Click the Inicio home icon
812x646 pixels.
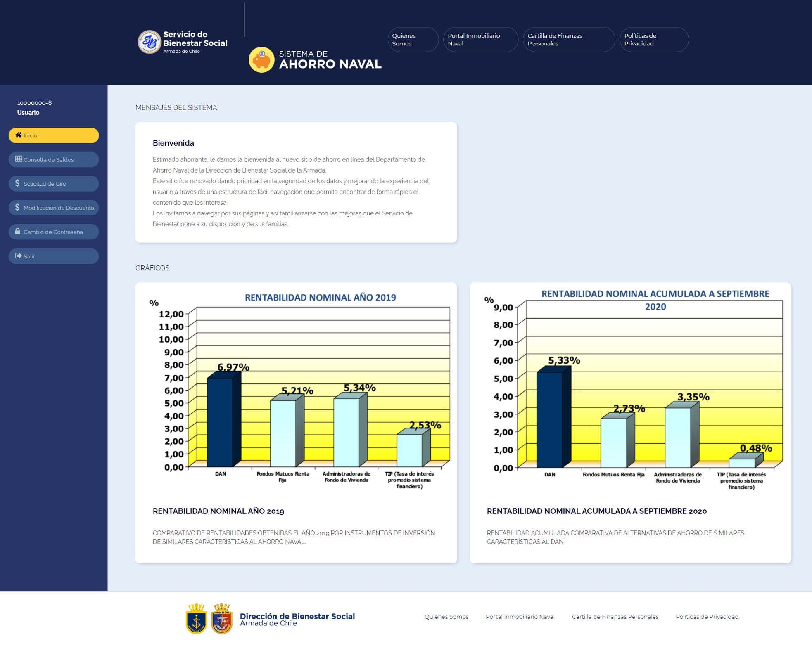tap(18, 135)
